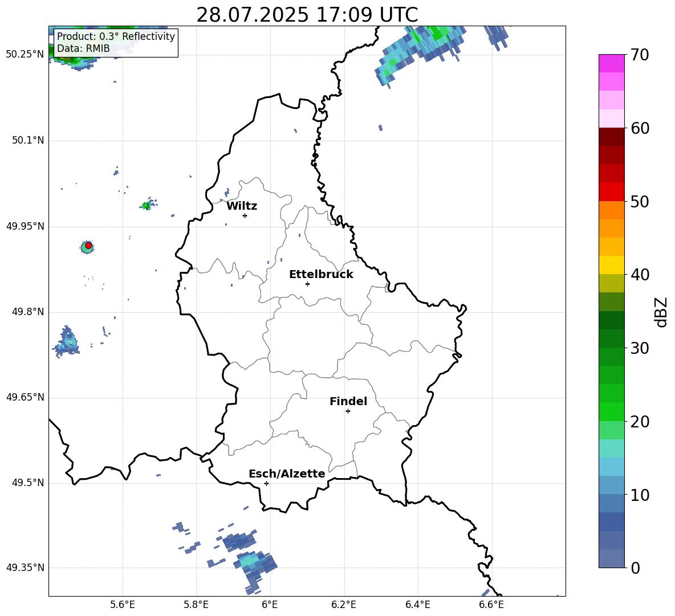This screenshot has height=616, width=675.
Task: Click the small green echo near 49.98°N west
Action: pyautogui.click(x=147, y=206)
